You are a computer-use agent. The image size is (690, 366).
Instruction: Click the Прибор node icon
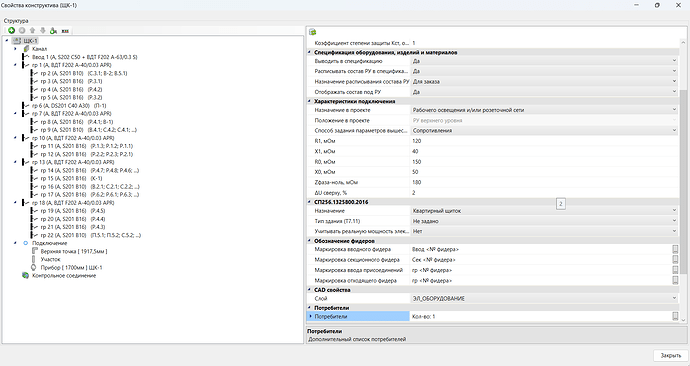coord(34,267)
